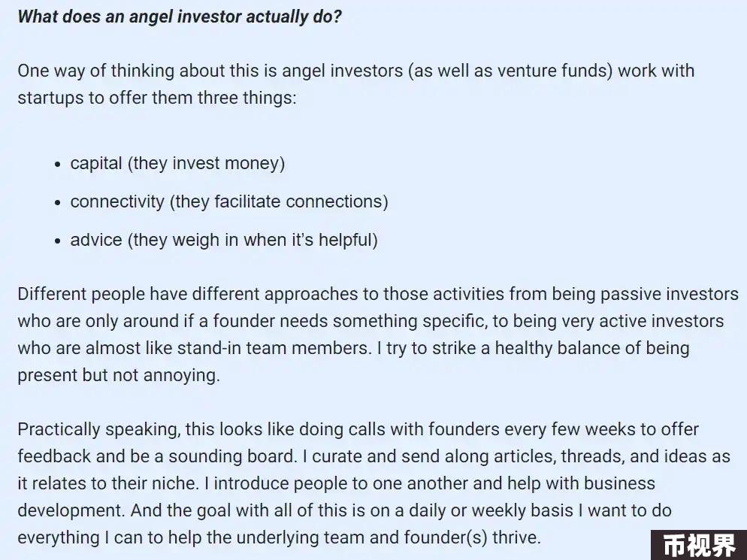Image resolution: width=747 pixels, height=560 pixels.
Task: Click the words "passive investors" in the paragraph
Action: pyautogui.click(x=670, y=294)
